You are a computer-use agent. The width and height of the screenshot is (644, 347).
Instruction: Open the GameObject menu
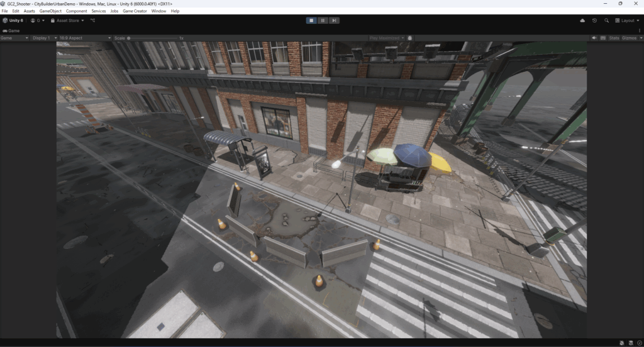click(x=50, y=11)
